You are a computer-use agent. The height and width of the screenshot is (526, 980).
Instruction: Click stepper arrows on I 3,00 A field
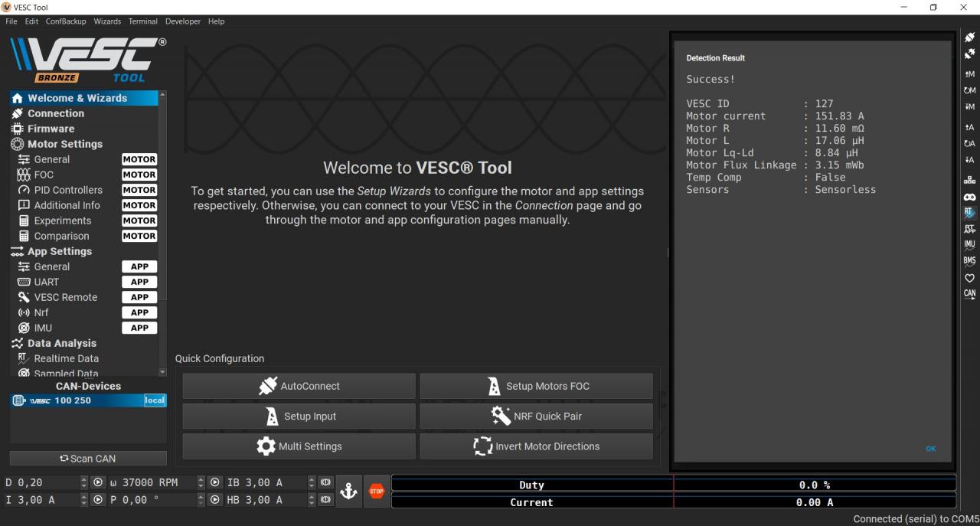[x=84, y=500]
